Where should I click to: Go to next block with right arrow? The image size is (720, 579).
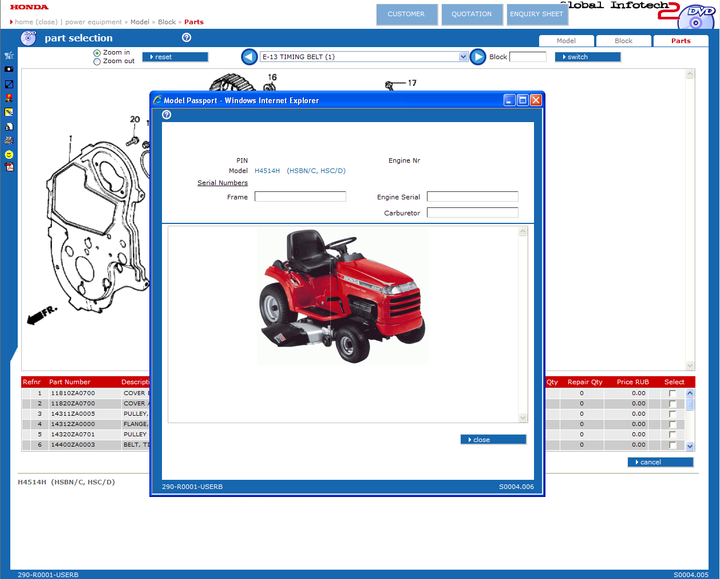478,57
